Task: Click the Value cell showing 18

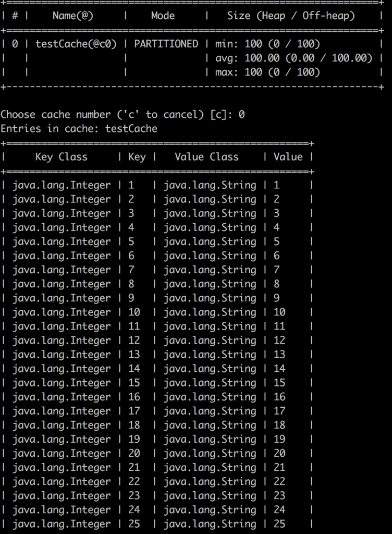Action: pyautogui.click(x=279, y=426)
